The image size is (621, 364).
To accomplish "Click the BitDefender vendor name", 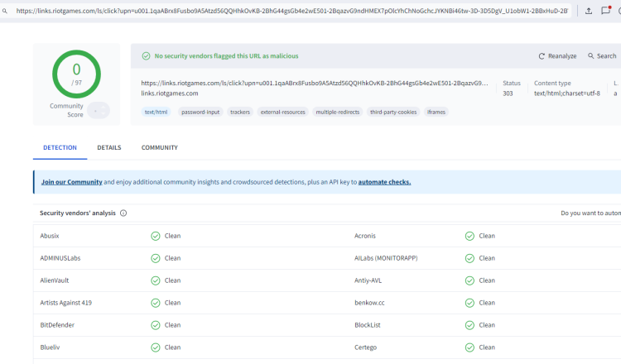I will click(57, 325).
